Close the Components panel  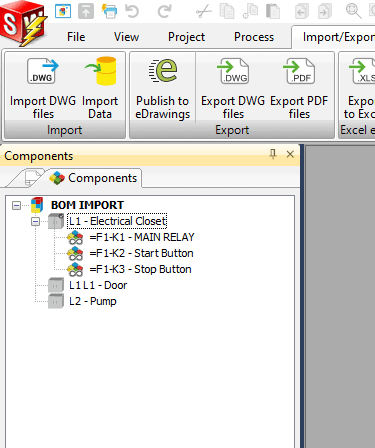point(290,154)
